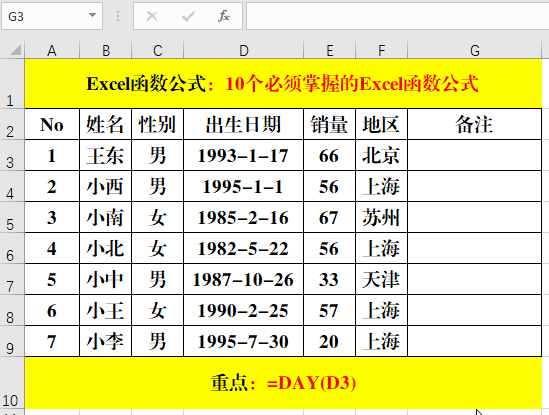The image size is (549, 415).
Task: Select column G header
Action: [x=474, y=50]
